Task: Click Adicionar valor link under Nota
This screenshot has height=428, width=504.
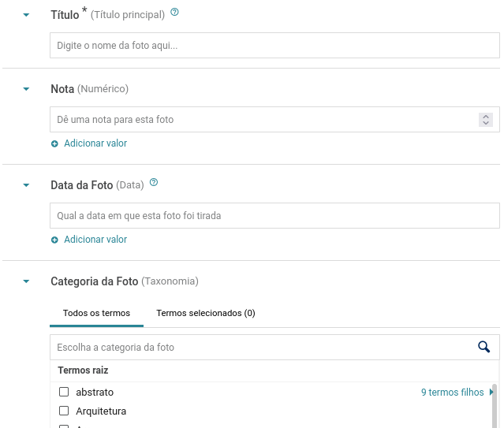Action: click(95, 143)
